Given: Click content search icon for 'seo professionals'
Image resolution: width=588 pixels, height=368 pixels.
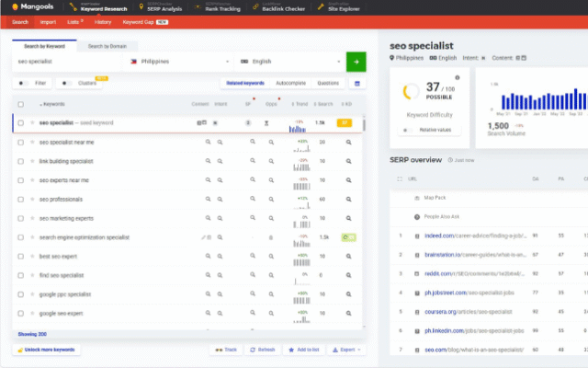Looking at the screenshot, I should click(x=208, y=199).
